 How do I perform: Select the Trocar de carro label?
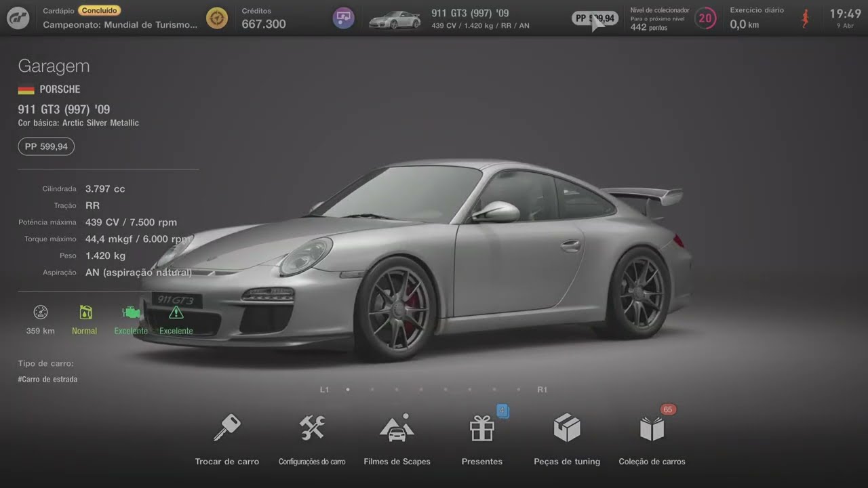click(227, 462)
